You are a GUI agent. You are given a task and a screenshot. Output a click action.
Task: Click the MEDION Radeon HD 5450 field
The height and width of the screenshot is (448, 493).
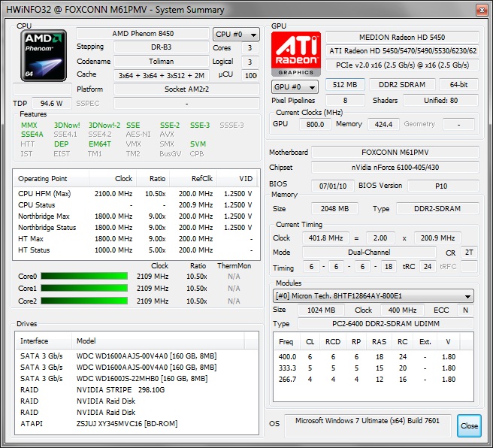[x=402, y=37]
